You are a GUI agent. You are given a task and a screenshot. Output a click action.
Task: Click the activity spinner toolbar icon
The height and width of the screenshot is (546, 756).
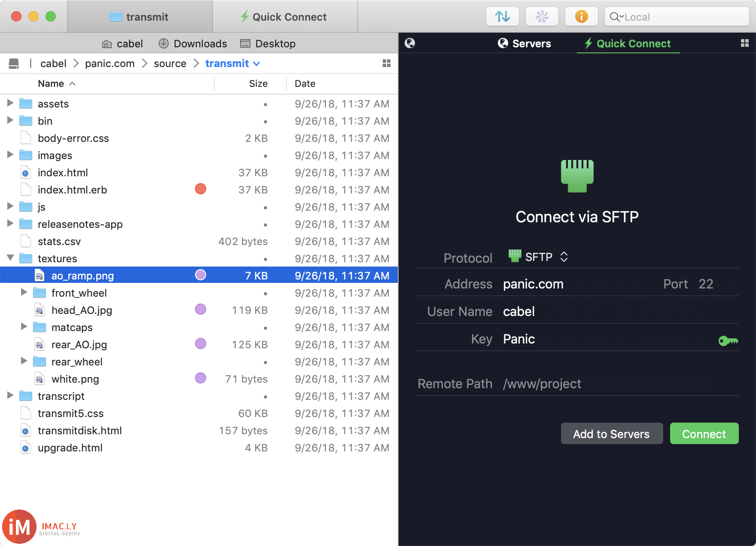542,17
